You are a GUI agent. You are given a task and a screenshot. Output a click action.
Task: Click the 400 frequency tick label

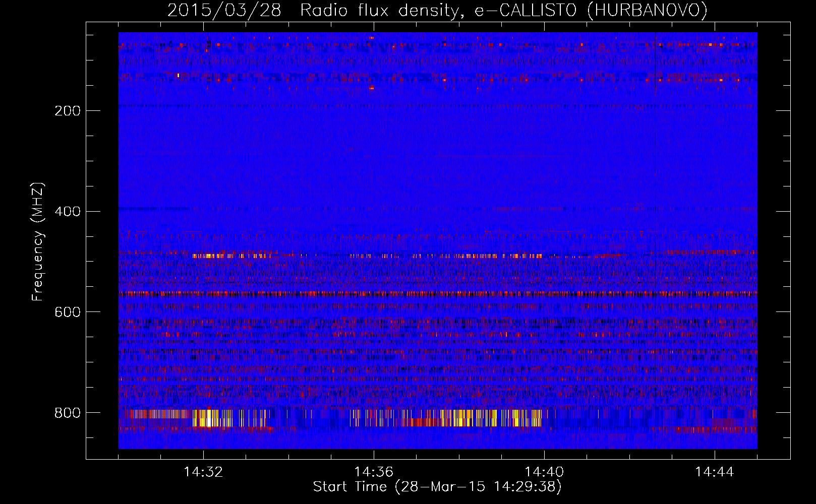tap(68, 212)
